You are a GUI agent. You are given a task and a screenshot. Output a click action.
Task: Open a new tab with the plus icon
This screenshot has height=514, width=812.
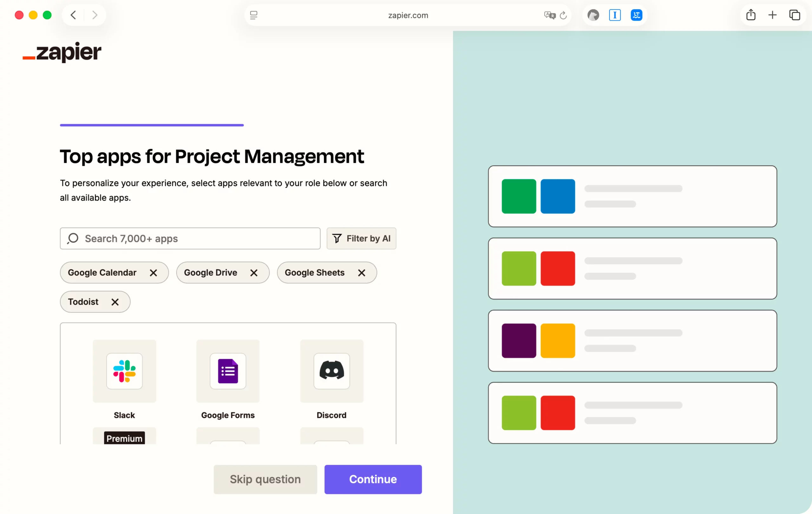point(773,15)
